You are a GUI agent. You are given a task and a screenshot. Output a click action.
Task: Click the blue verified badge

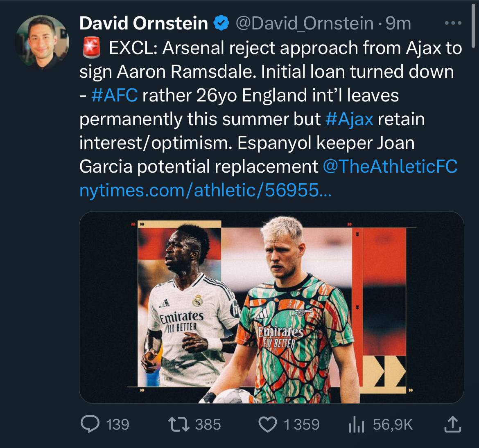pyautogui.click(x=221, y=24)
